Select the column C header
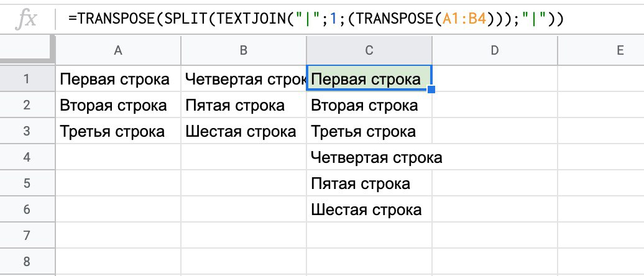This screenshot has width=644, height=276. 369,51
